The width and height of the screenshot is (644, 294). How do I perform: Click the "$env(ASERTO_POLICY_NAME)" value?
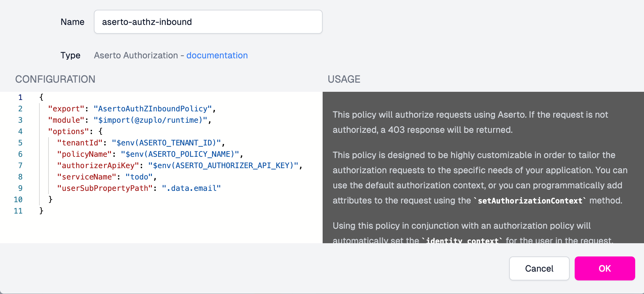pos(180,154)
